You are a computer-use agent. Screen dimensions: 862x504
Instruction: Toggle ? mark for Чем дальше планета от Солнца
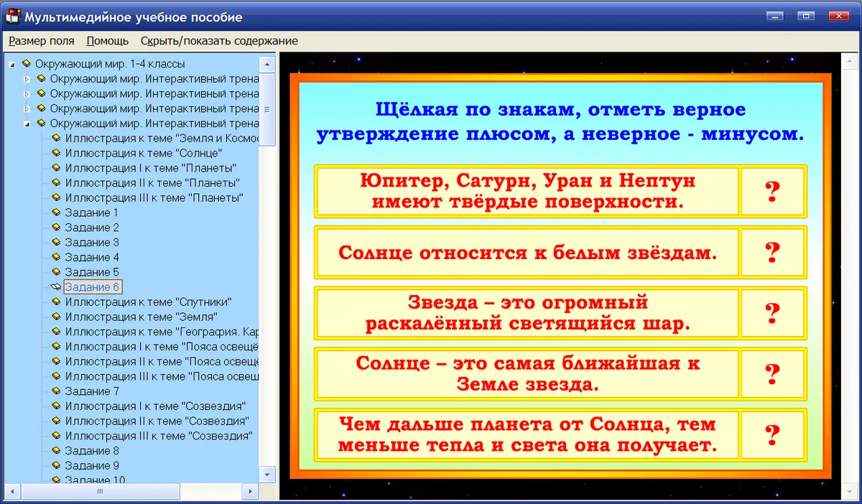pos(773,435)
